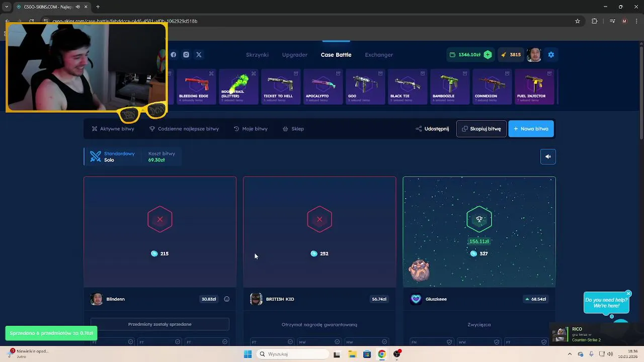Image resolution: width=644 pixels, height=362 pixels.
Task: Click the Skopiuj bitwę button
Action: pyautogui.click(x=481, y=129)
